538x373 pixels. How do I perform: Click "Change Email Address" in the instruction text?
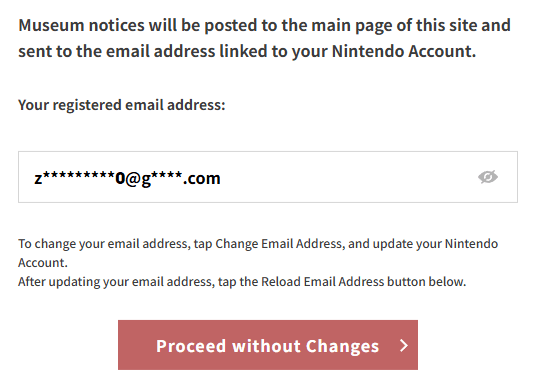(x=279, y=244)
